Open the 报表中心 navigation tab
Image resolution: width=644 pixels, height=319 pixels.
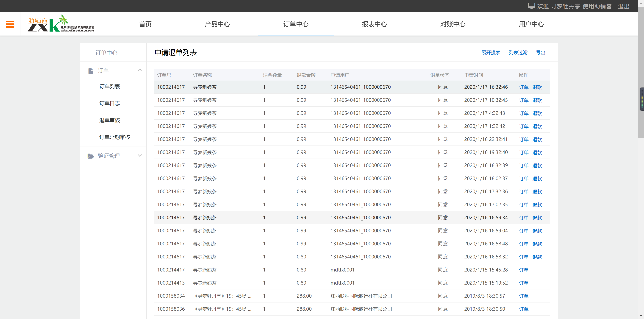374,24
